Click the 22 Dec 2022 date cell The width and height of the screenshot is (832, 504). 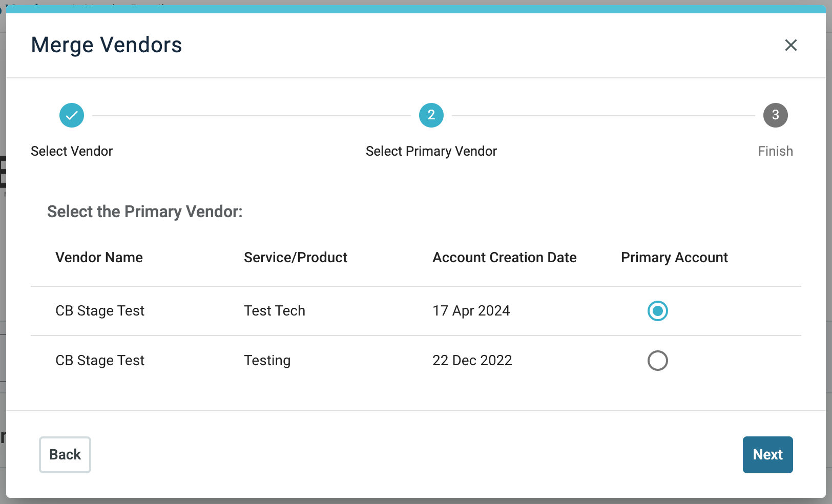(472, 361)
